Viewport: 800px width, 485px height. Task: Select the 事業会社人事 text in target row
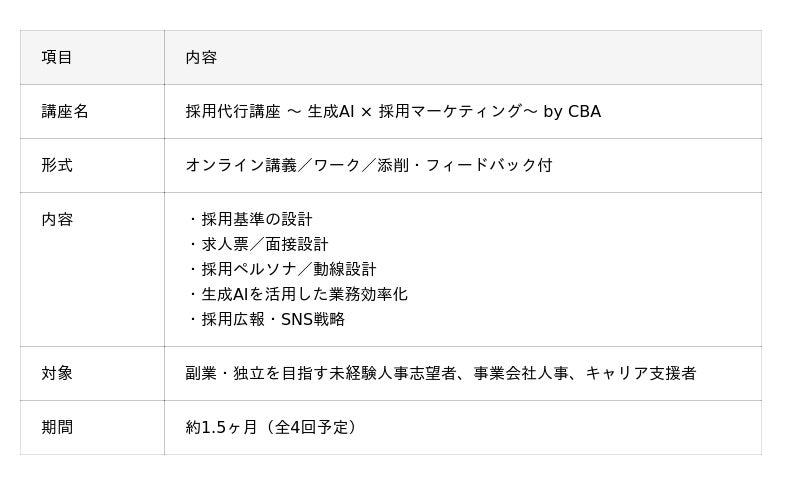pyautogui.click(x=522, y=374)
